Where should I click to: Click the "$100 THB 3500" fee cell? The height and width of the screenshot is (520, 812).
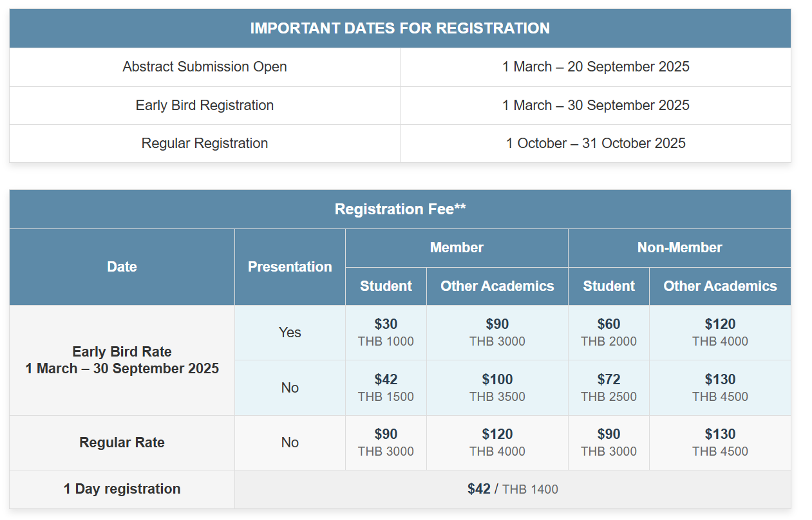[497, 387]
